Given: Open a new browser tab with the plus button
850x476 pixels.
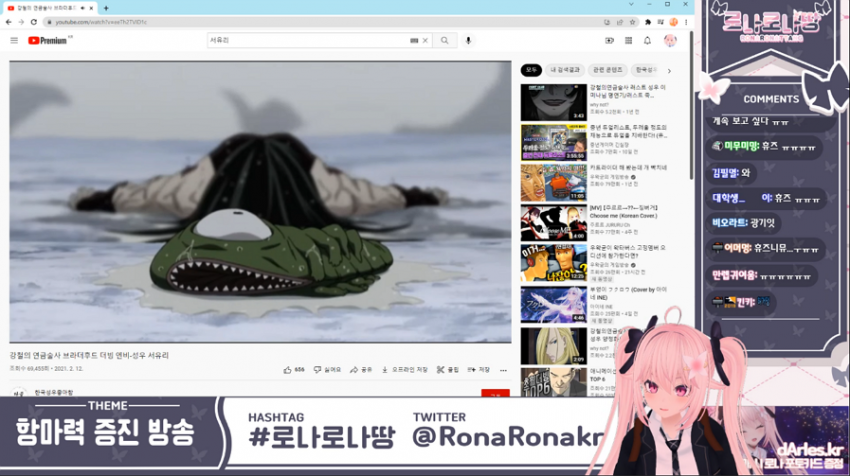Looking at the screenshot, I should click(106, 8).
